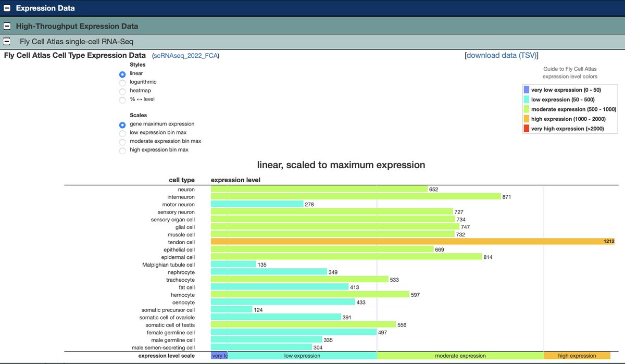The image size is (625, 364).
Task: Select gene maximum expression scale
Action: coord(122,124)
